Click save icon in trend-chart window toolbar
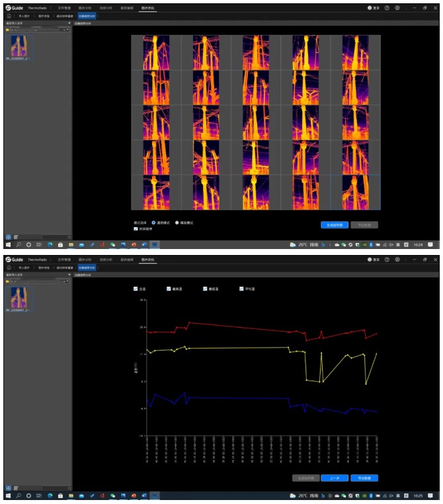Image resolution: width=443 pixels, height=504 pixels. pyautogui.click(x=9, y=268)
